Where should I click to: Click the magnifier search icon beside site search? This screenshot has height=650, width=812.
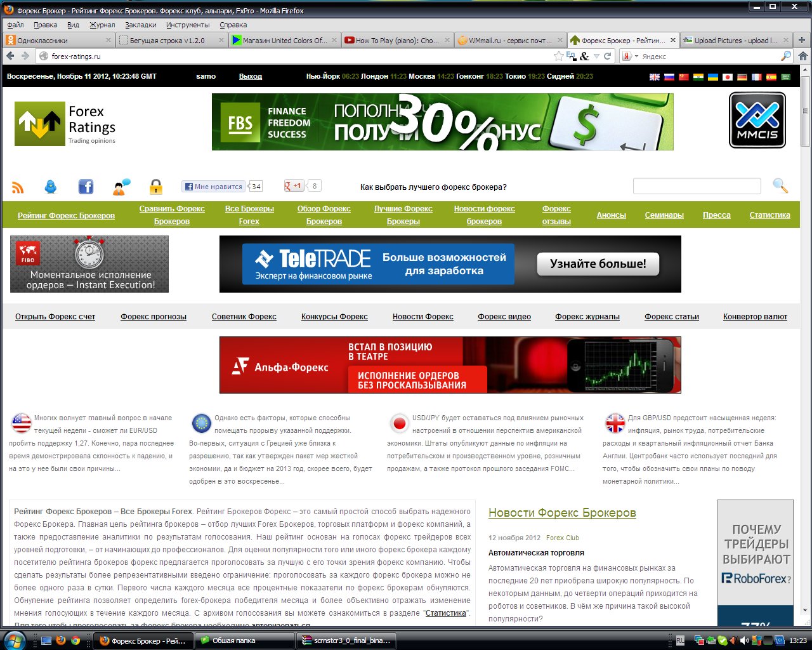(x=780, y=186)
